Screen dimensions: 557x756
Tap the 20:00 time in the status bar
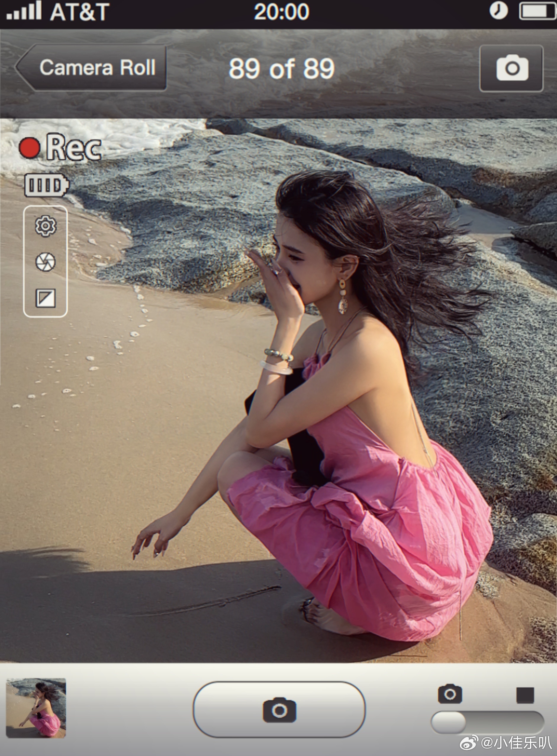(281, 12)
